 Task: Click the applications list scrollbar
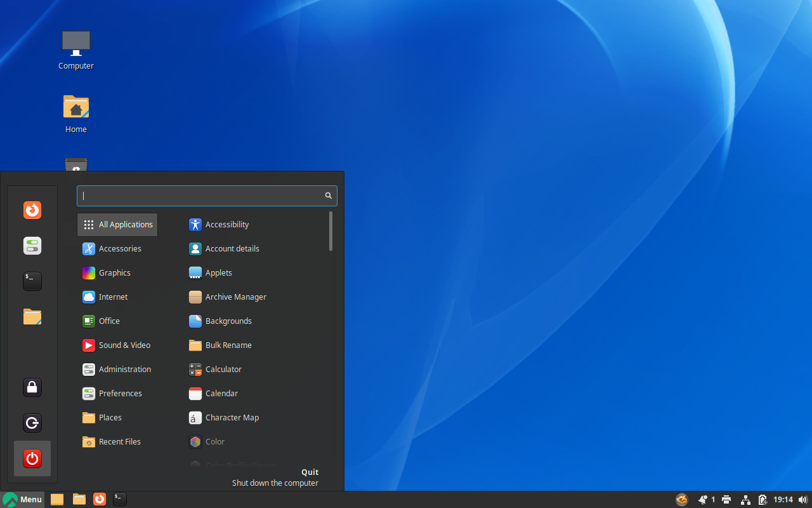pyautogui.click(x=331, y=231)
